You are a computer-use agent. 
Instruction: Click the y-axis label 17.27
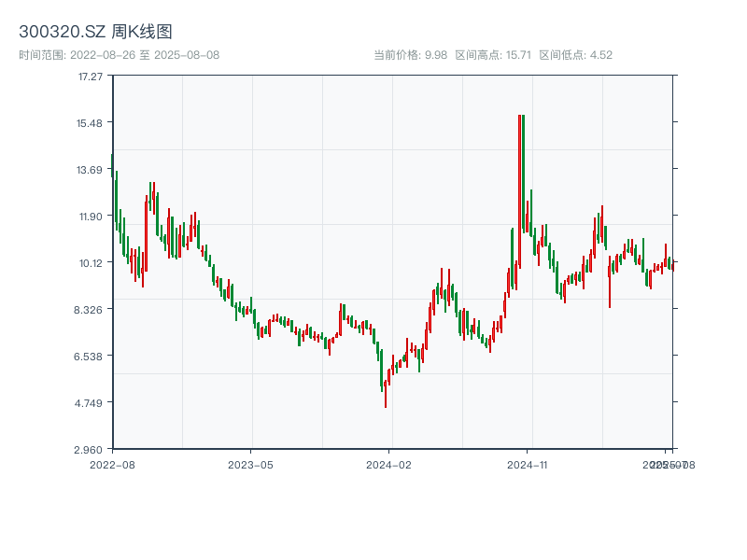(90, 77)
